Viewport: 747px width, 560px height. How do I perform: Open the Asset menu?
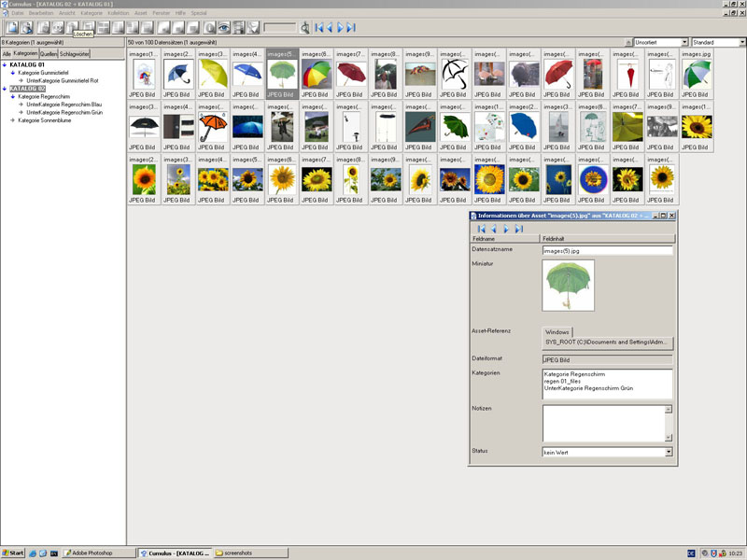pos(141,13)
